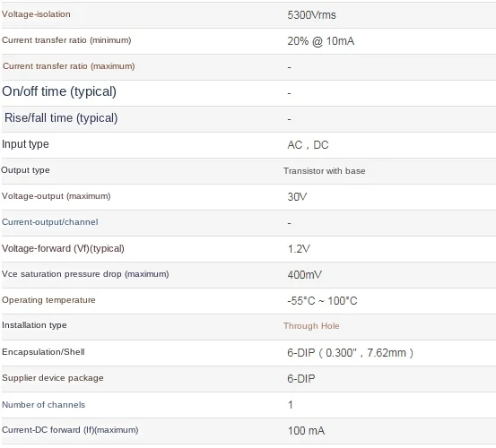Click Current transfer ratio (maximum) label
This screenshot has height=448, width=496.
click(69, 66)
